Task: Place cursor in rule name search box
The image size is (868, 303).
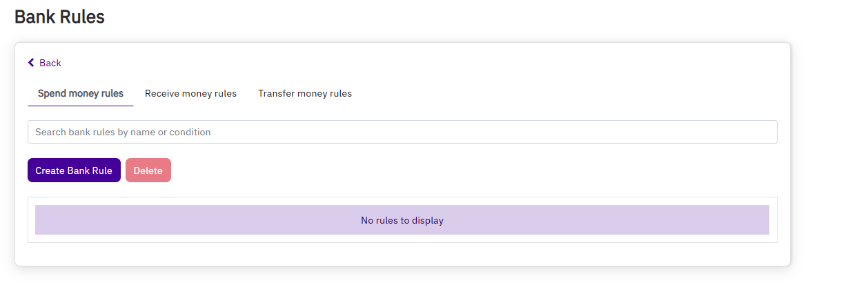Action: pyautogui.click(x=402, y=132)
